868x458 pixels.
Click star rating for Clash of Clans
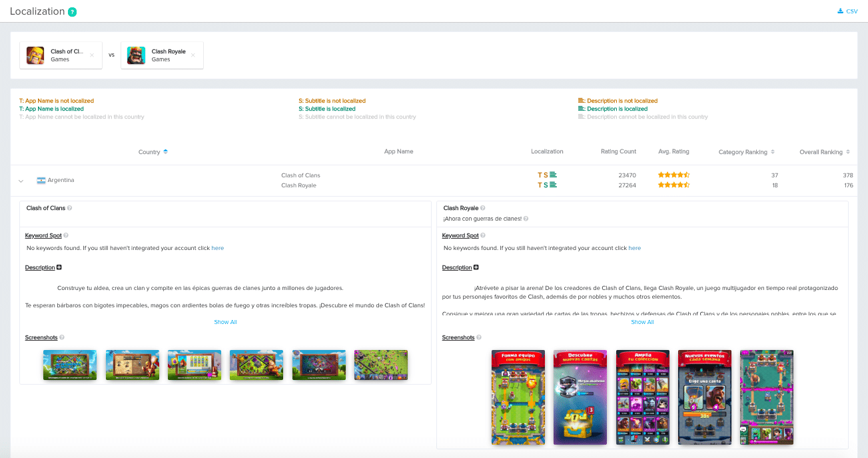tap(673, 175)
